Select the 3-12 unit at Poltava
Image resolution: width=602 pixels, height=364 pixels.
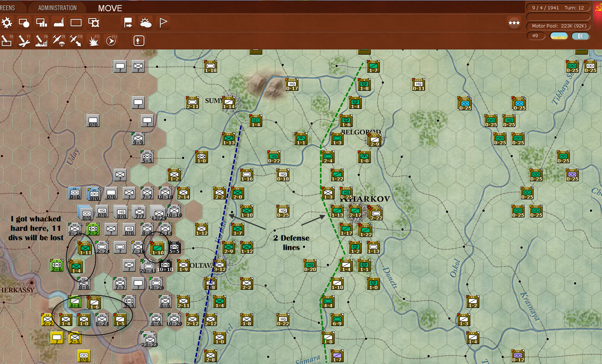click(x=220, y=266)
